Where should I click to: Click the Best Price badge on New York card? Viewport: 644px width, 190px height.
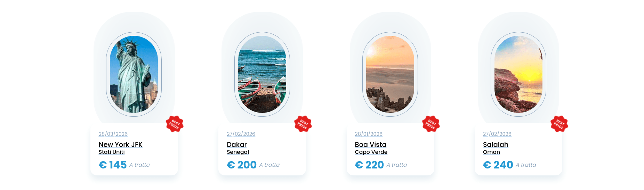175,124
